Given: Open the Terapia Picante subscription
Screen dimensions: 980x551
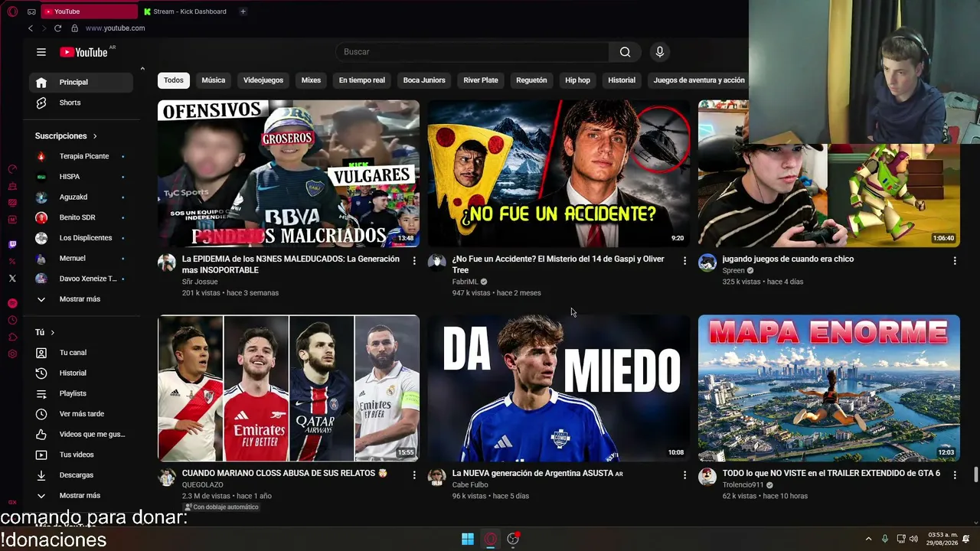Looking at the screenshot, I should pos(81,156).
